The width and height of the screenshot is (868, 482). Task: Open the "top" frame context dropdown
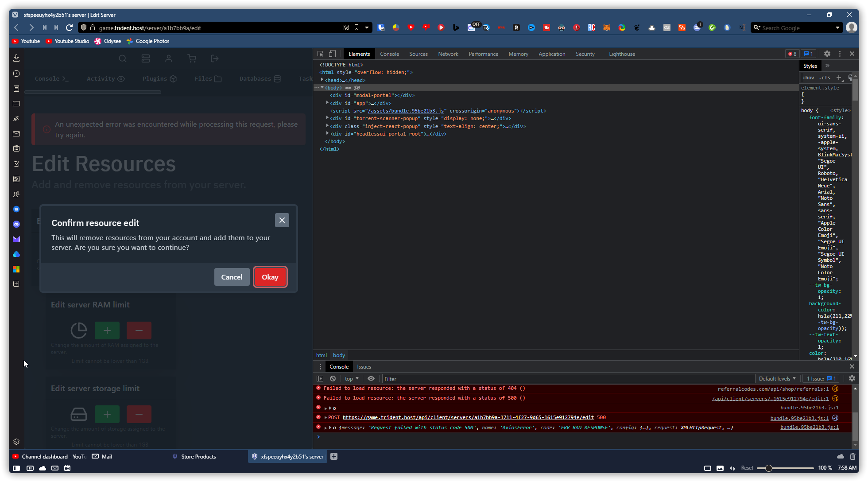(x=351, y=378)
